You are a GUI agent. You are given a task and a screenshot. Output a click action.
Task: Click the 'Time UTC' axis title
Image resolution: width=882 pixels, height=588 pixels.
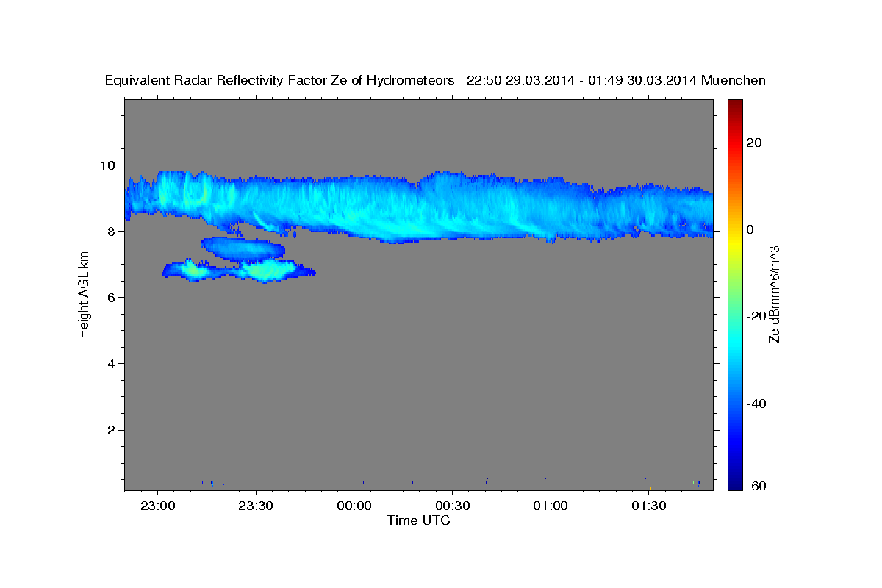tap(418, 520)
